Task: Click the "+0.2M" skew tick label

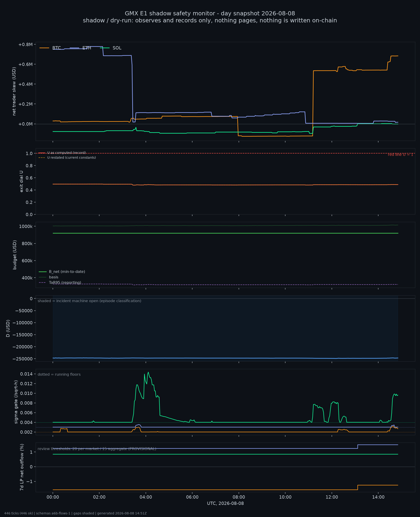Action: tap(25, 104)
